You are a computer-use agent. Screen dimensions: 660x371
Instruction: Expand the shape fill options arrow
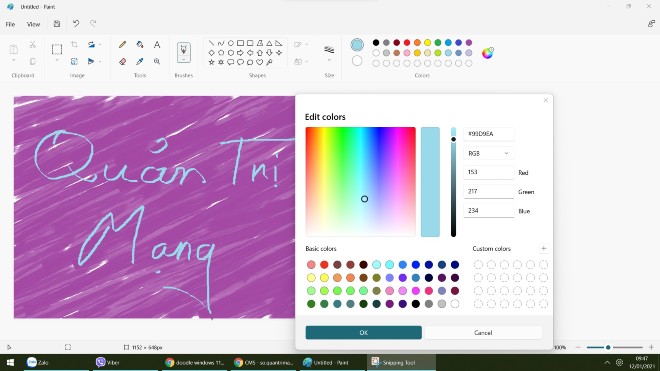(x=307, y=61)
